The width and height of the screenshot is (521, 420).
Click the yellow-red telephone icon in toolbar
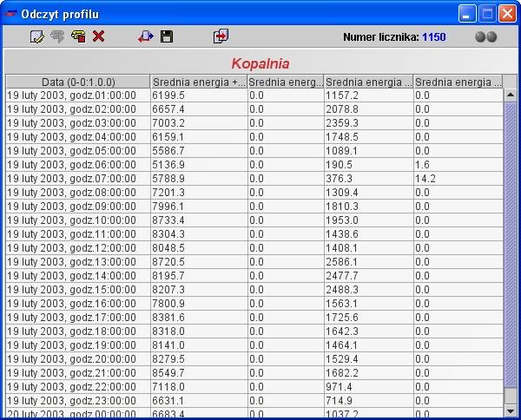[78, 36]
